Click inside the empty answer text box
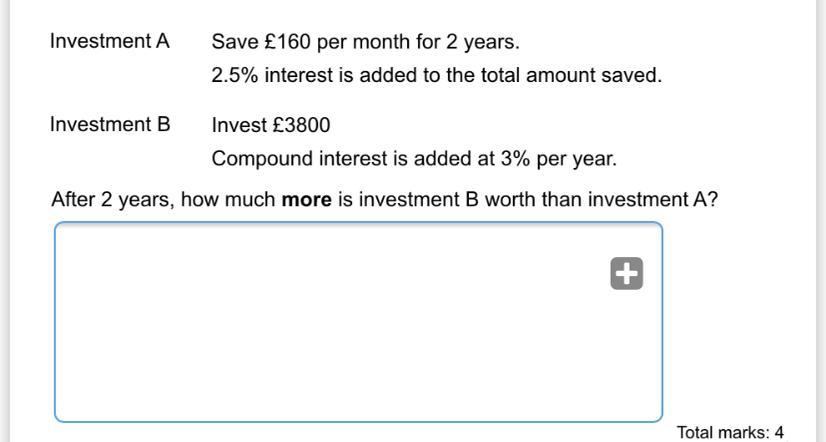The width and height of the screenshot is (826, 442). (358, 322)
